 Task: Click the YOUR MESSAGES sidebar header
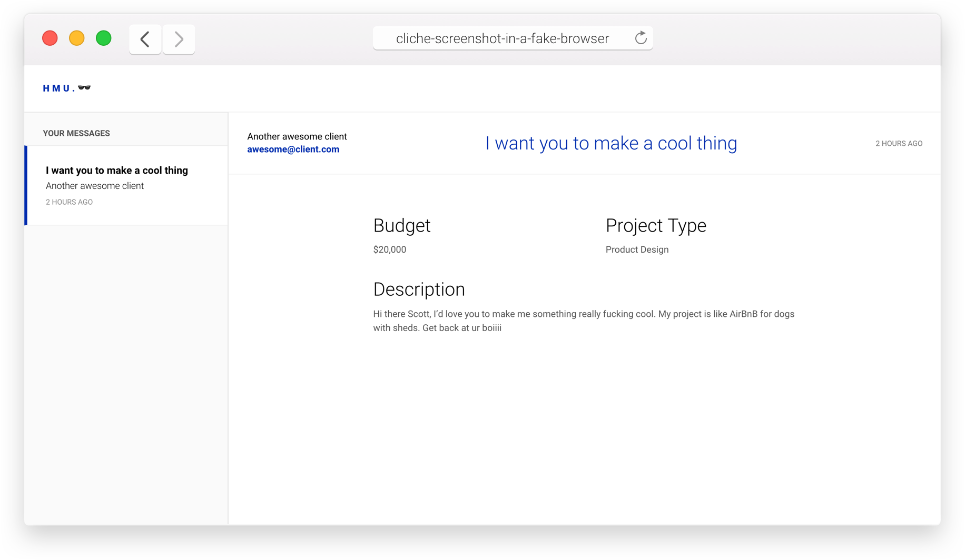point(76,133)
